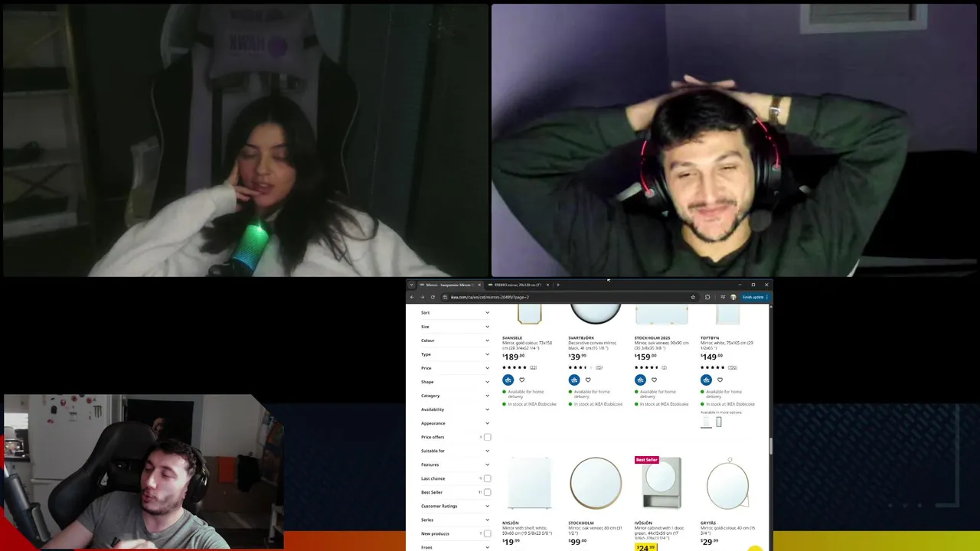The height and width of the screenshot is (551, 980).
Task: Expand the Colour filter
Action: (x=455, y=341)
